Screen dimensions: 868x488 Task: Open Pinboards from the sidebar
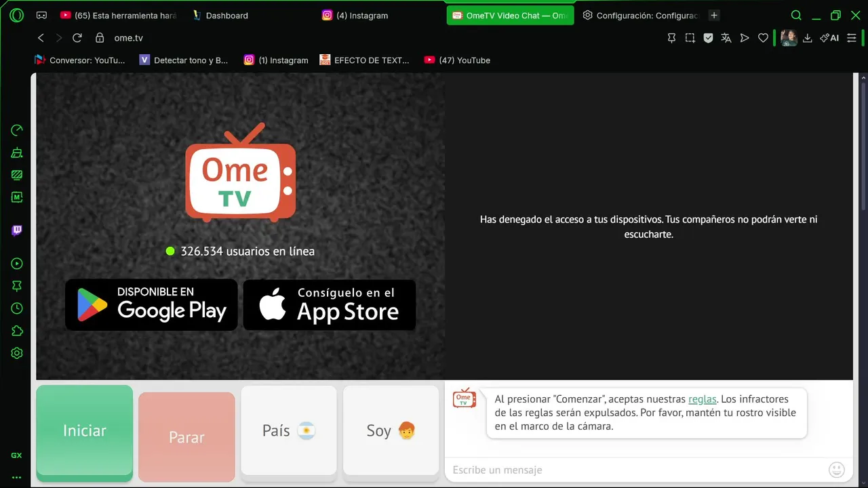pyautogui.click(x=17, y=286)
